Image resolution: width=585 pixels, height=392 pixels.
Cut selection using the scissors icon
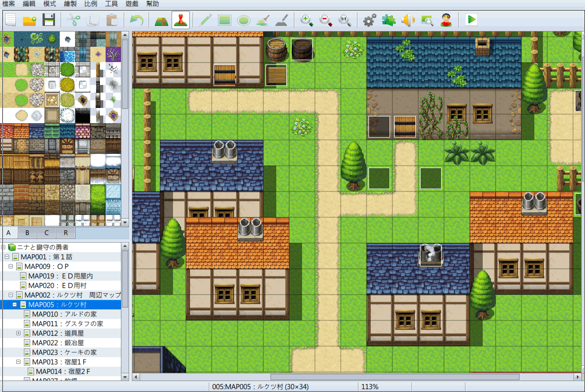pos(74,20)
